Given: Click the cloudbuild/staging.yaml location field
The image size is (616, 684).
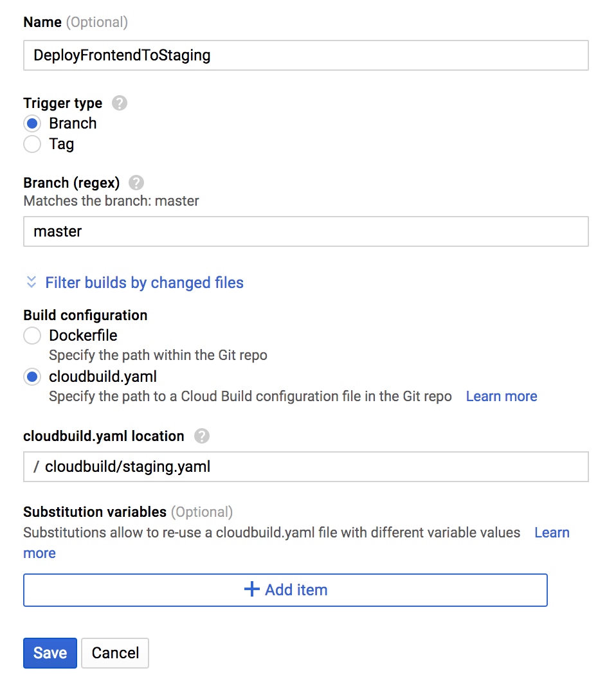Looking at the screenshot, I should pos(306,467).
